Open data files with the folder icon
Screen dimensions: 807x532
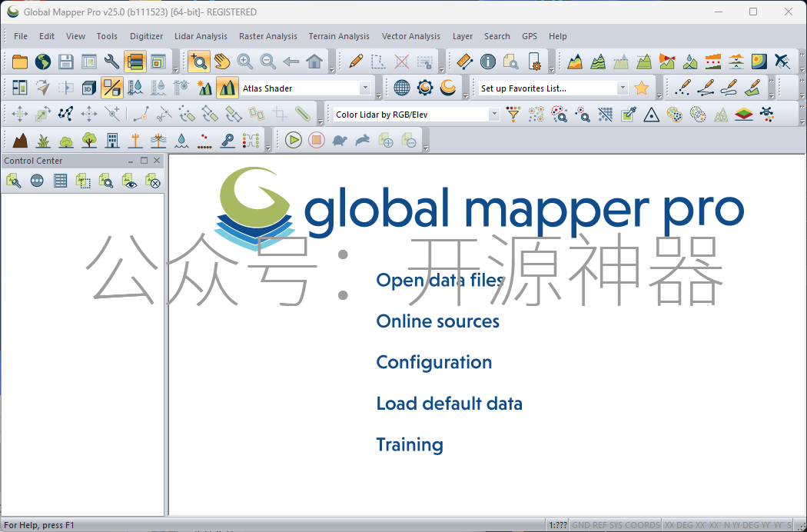tap(19, 62)
